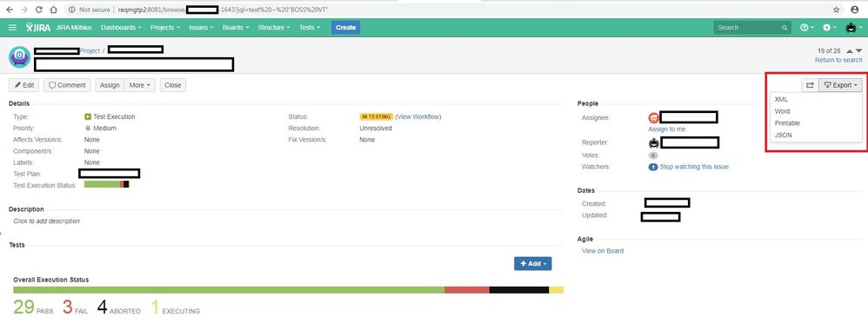This screenshot has width=868, height=324.
Task: Reload the page with the refresh icon
Action: pos(39,10)
